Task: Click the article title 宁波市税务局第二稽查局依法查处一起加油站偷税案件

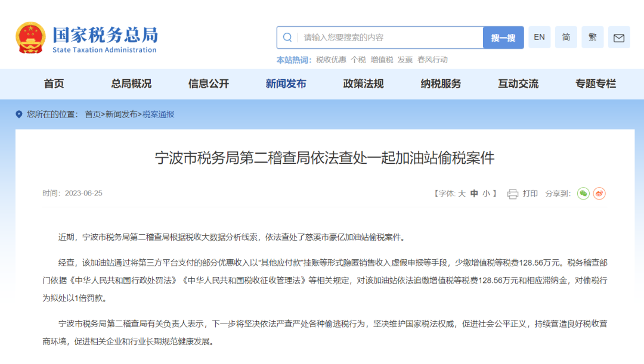Action: [324, 158]
